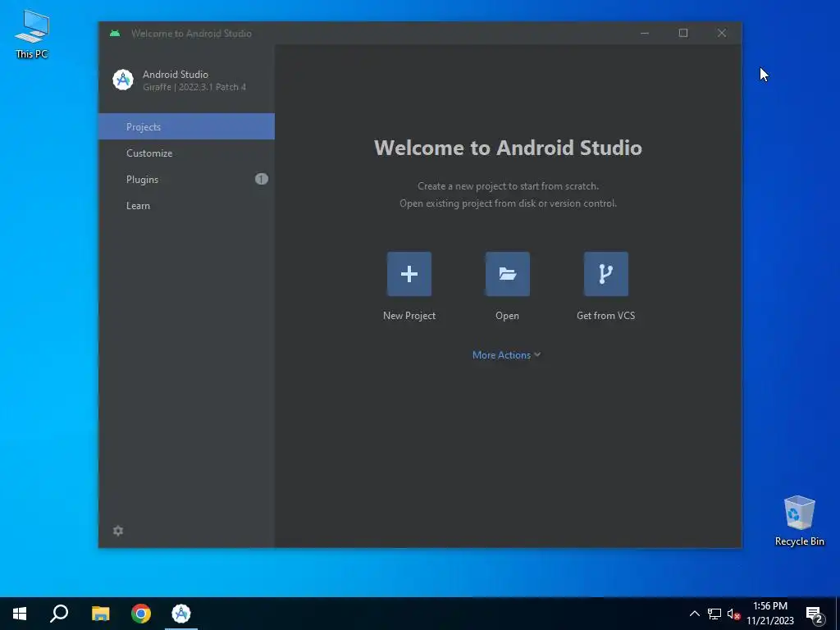Click the Plugins update notification badge
The width and height of the screenshot is (840, 630).
click(x=262, y=179)
